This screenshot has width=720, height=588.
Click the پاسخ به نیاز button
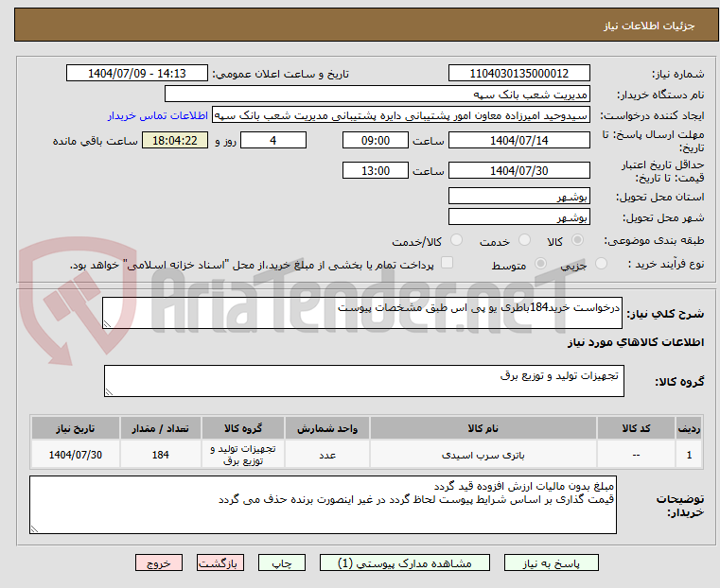point(551,562)
